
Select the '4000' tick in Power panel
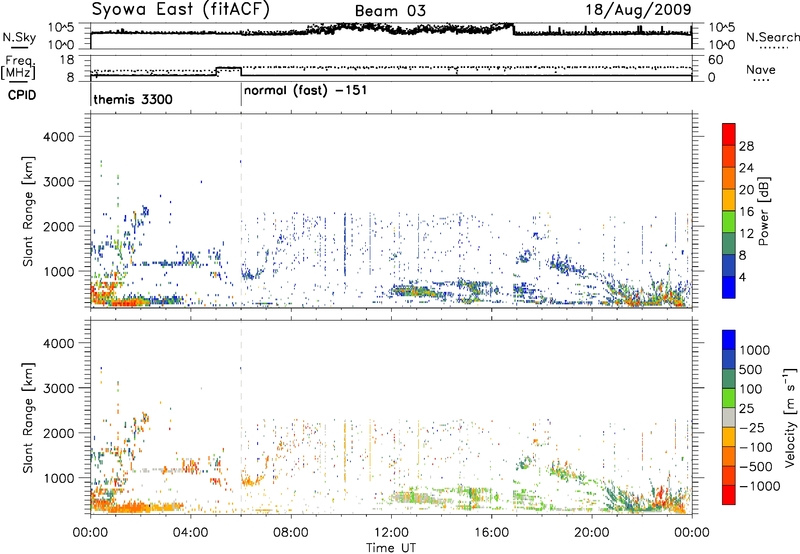pos(58,137)
